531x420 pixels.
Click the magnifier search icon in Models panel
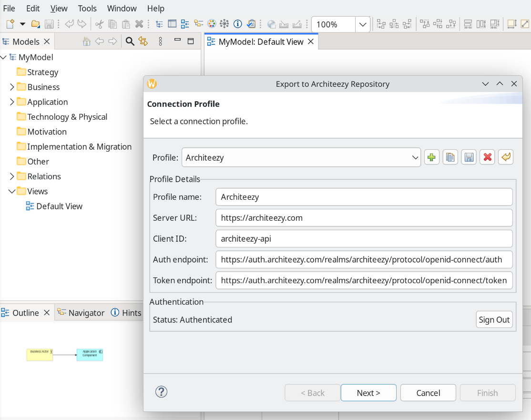coord(130,41)
